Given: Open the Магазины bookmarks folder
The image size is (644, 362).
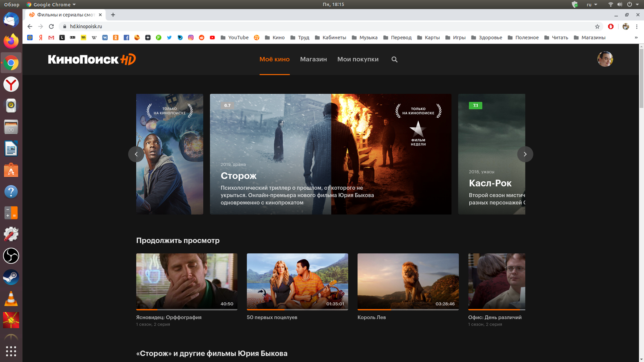Looking at the screenshot, I should (590, 38).
